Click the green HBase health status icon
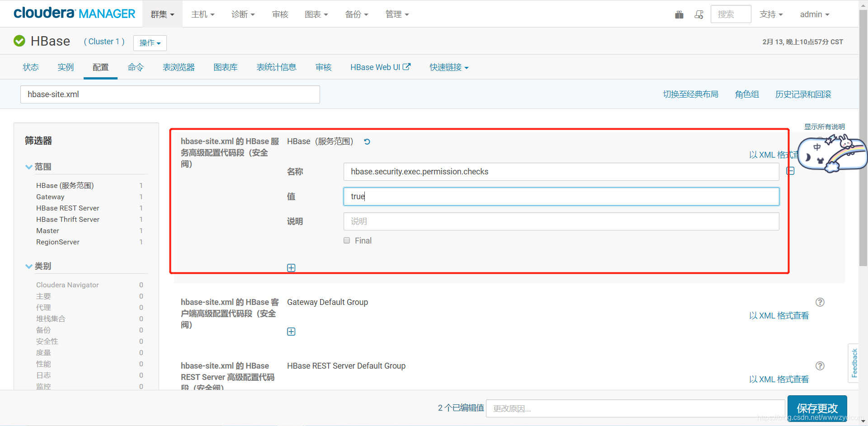Viewport: 868px width, 426px height. point(19,41)
